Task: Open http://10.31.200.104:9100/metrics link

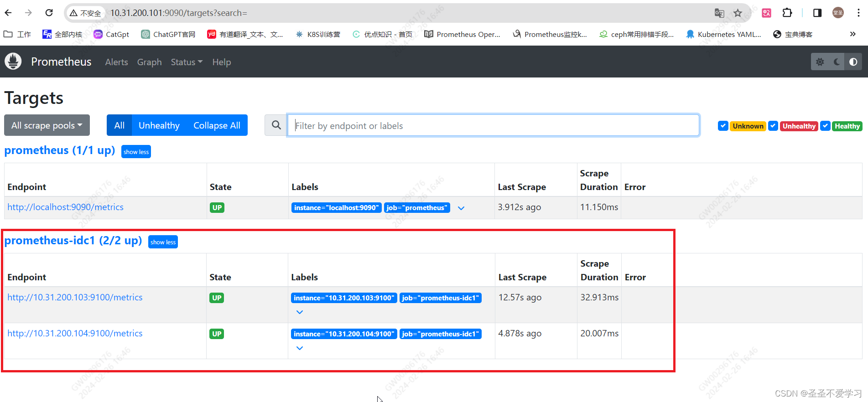Action: (x=75, y=333)
